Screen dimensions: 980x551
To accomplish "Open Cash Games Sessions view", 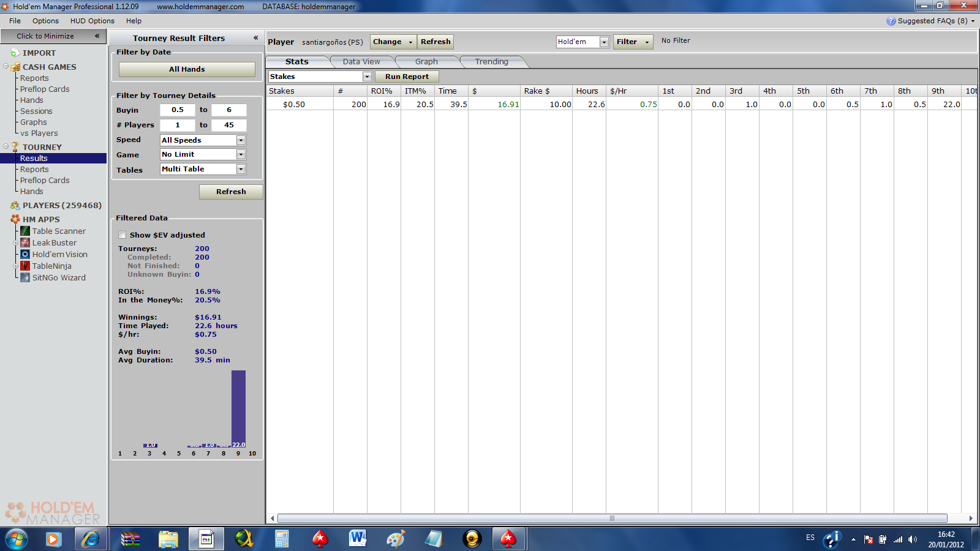I will click(36, 111).
